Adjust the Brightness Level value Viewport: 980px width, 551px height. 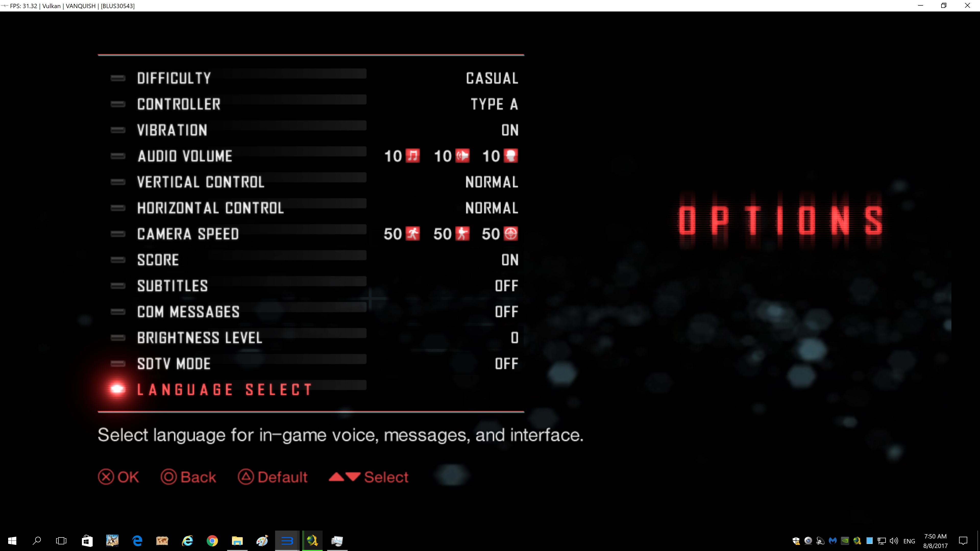514,338
